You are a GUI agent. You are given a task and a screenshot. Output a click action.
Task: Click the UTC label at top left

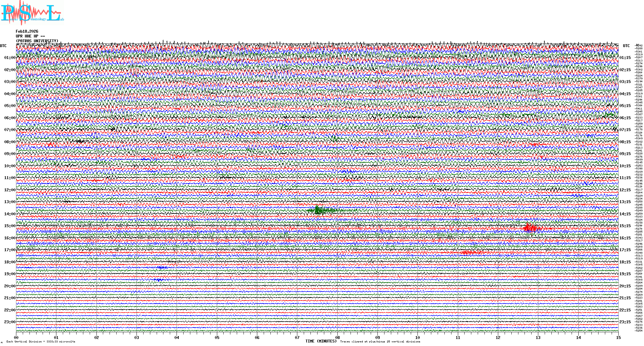pos(3,46)
